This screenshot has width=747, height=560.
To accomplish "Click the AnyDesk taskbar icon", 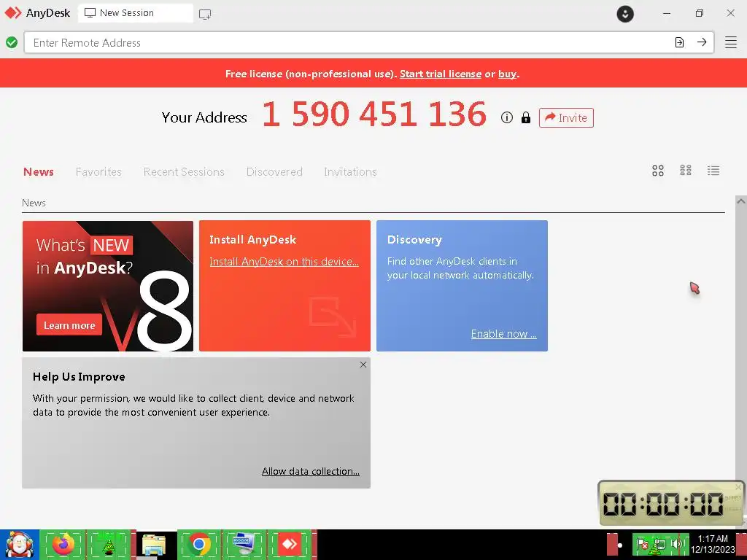I will (x=289, y=544).
